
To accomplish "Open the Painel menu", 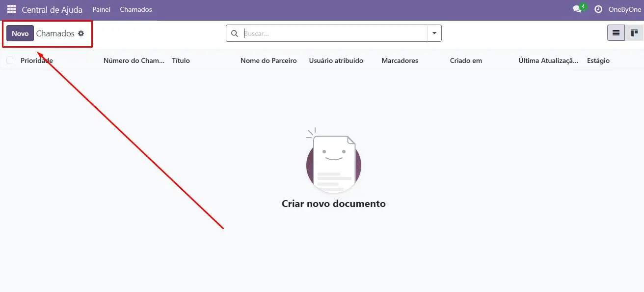I will (101, 9).
